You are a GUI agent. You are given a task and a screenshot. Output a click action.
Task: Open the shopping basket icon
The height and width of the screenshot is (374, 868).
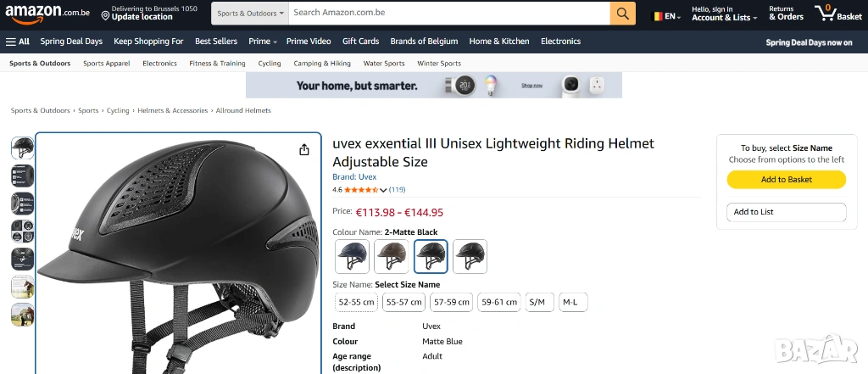click(x=837, y=13)
